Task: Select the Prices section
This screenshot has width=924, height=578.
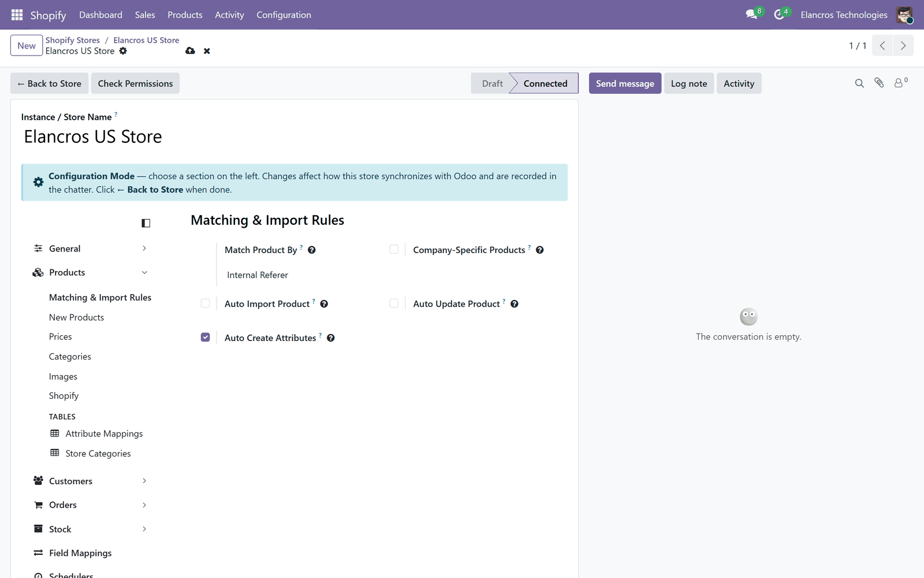Action: pos(61,337)
